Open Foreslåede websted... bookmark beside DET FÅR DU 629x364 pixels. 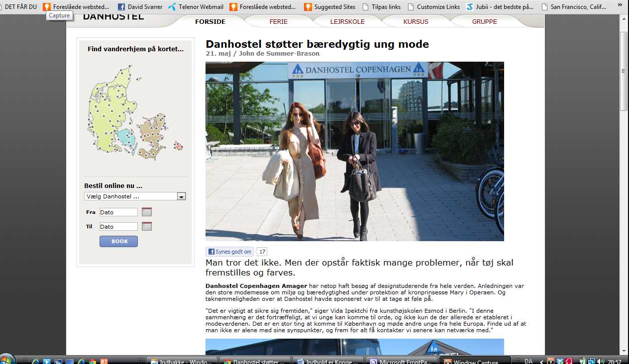point(76,7)
